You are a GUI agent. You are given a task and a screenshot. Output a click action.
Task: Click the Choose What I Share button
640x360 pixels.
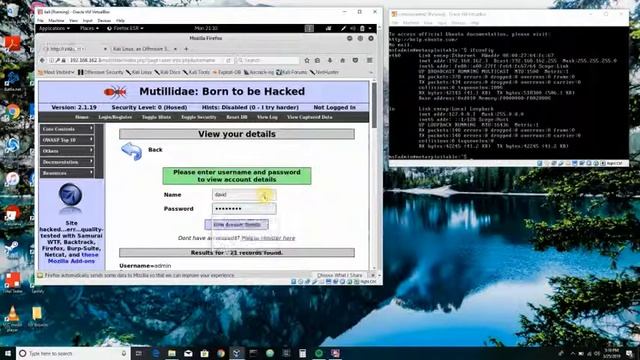coord(340,276)
